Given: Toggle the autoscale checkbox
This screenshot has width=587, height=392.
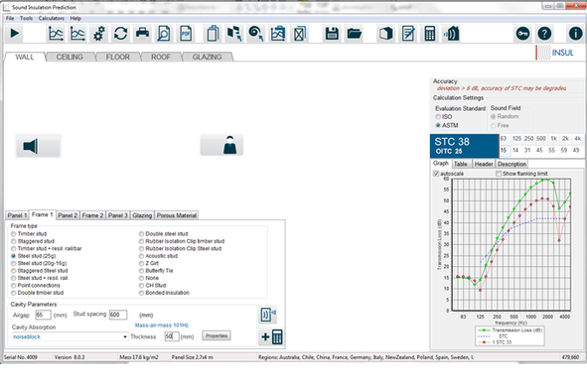Looking at the screenshot, I should 436,174.
